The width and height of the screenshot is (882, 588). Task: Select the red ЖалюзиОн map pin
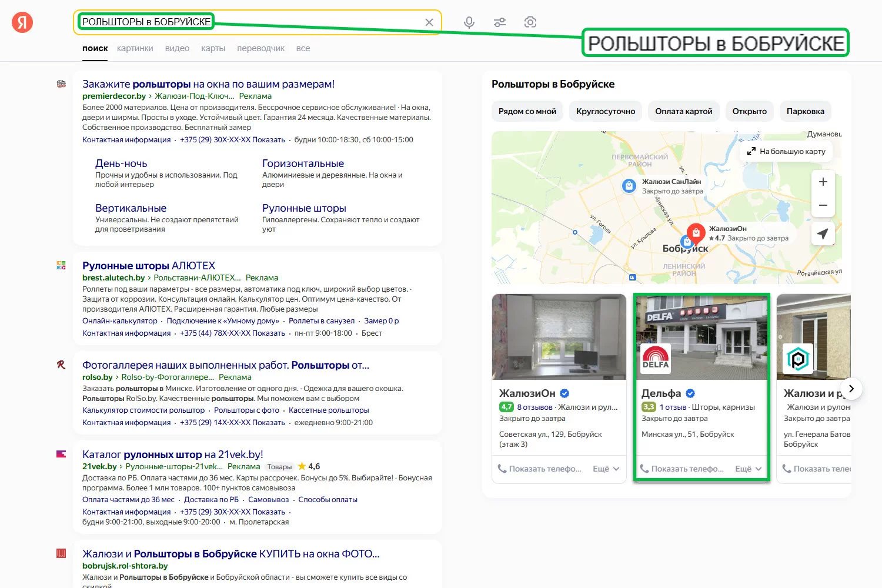coord(696,232)
